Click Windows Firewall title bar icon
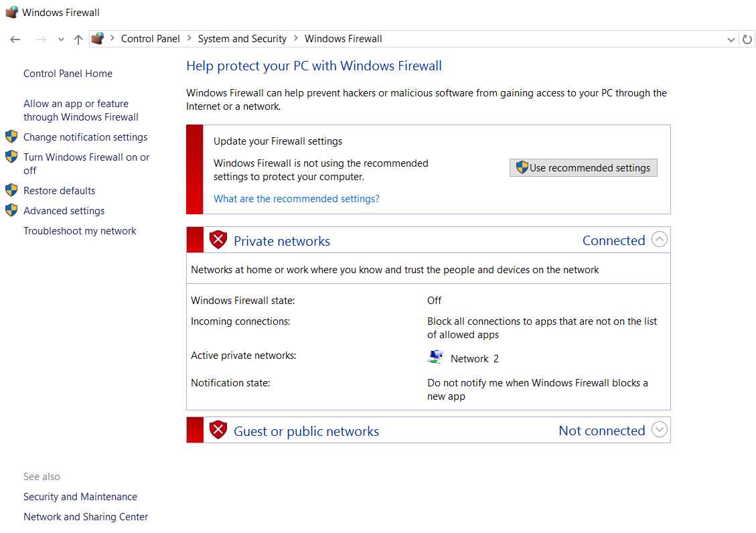This screenshot has width=756, height=533. (12, 12)
